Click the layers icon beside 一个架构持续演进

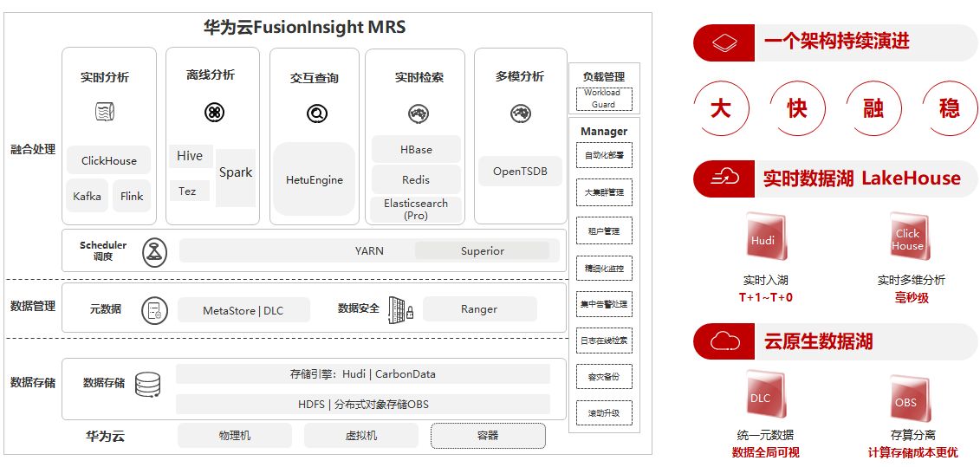[x=725, y=43]
